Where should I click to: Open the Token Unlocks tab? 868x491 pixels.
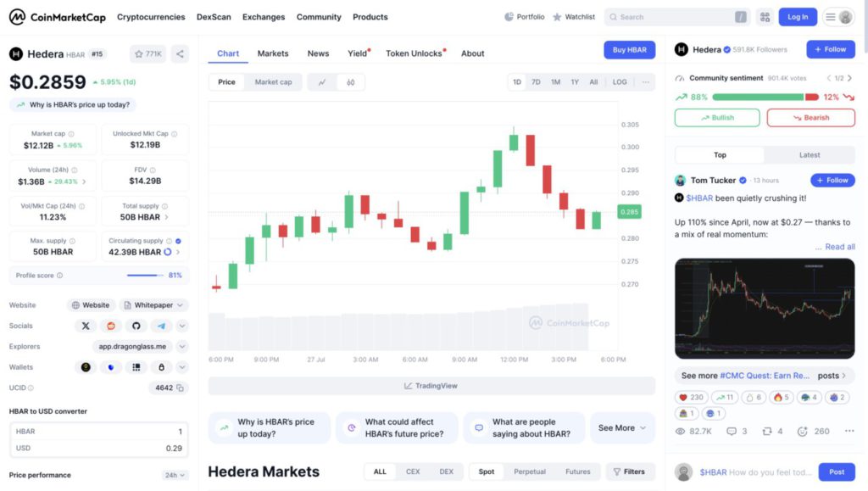point(415,53)
